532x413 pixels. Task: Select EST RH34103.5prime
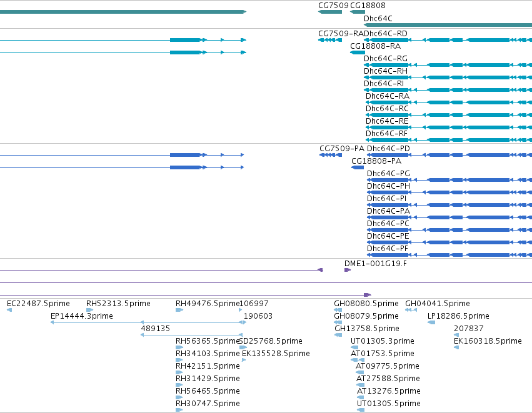tap(208, 354)
